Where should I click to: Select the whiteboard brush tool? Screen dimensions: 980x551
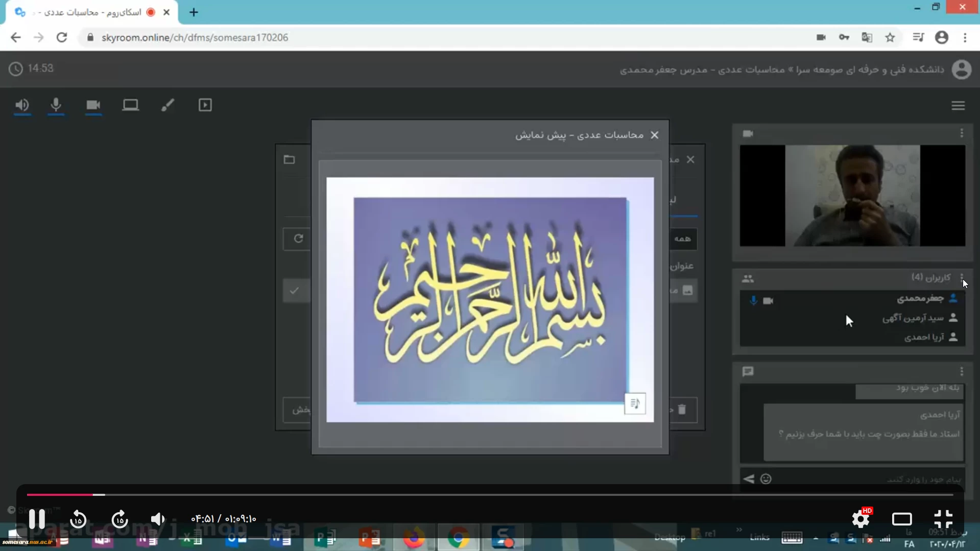click(x=168, y=105)
